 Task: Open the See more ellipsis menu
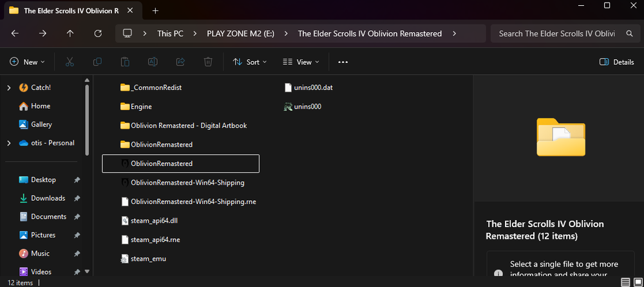click(x=343, y=62)
